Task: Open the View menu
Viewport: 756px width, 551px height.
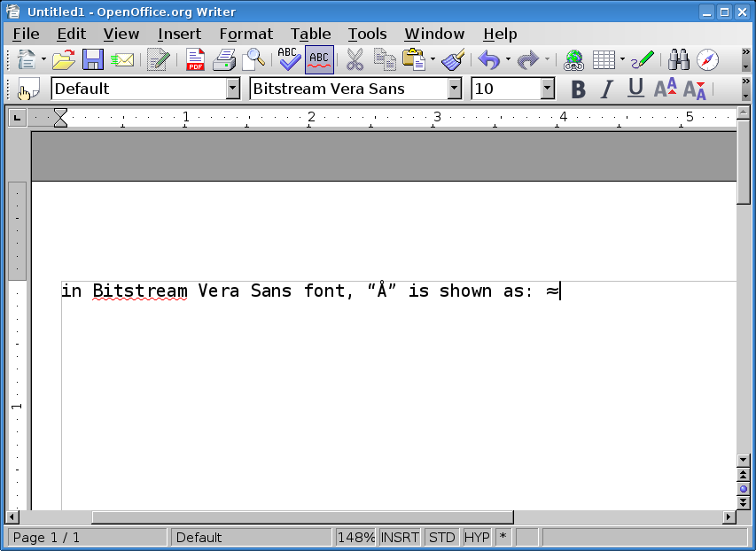Action: click(121, 34)
